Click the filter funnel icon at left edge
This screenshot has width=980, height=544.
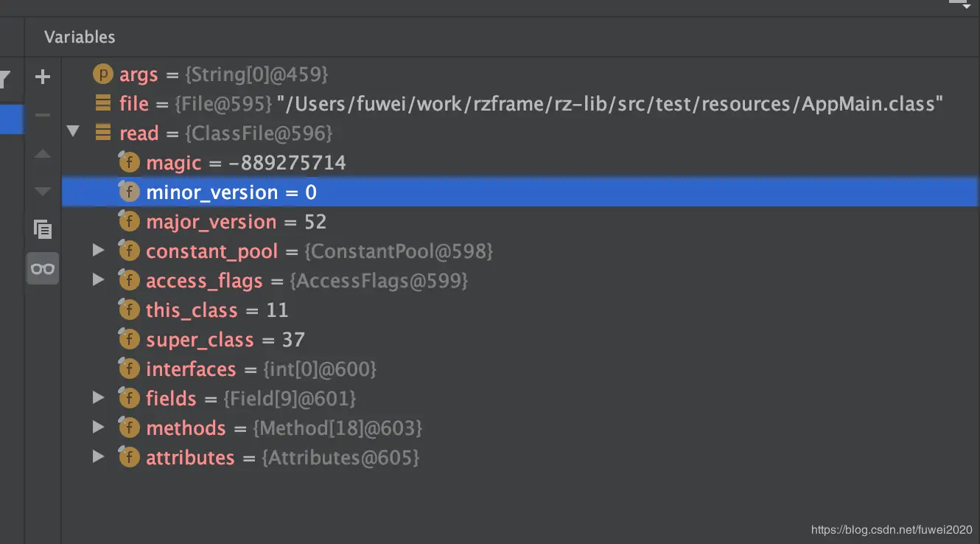[4, 78]
